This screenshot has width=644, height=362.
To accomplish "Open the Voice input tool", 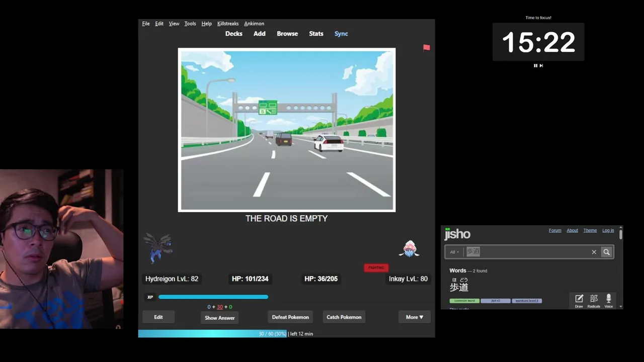I will (x=609, y=301).
